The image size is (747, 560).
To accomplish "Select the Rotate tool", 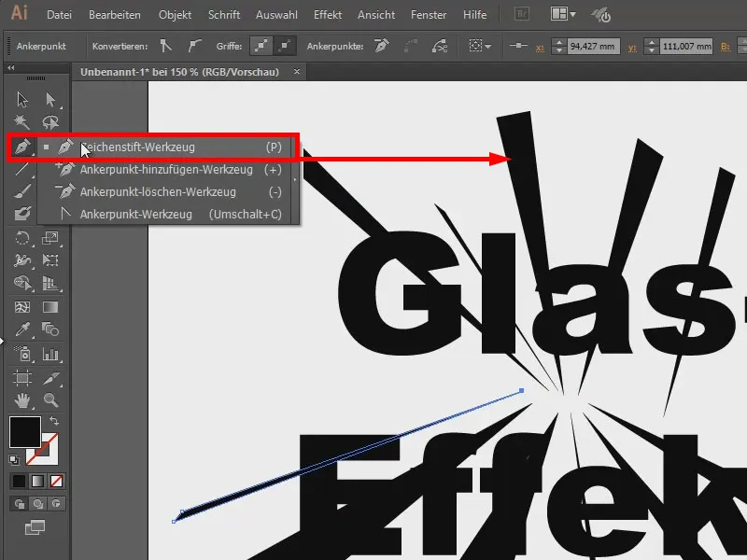I will [x=21, y=237].
